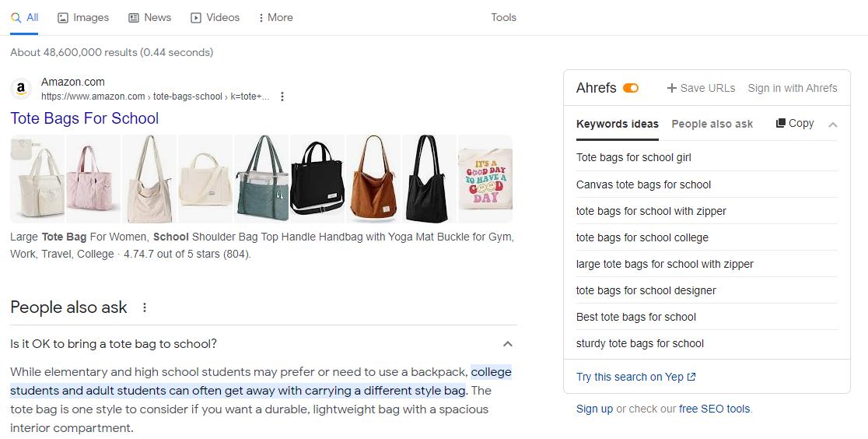Image resolution: width=868 pixels, height=439 pixels.
Task: Switch to Ahrefs People also ask tab
Action: [712, 124]
